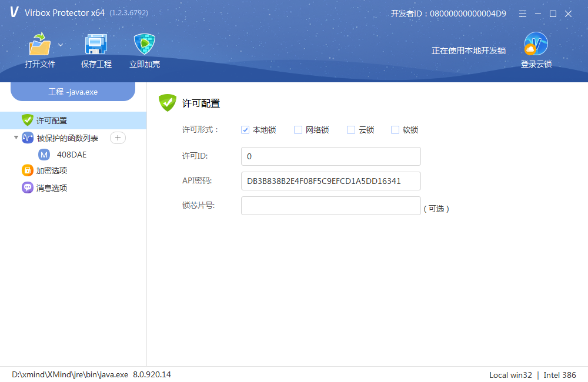Click the Save Project (保存工程) floppy icon
Viewport: 588px width, 382px height.
click(x=96, y=44)
